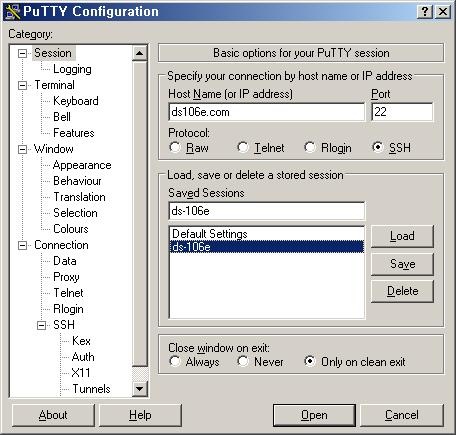The image size is (456, 435).
Task: Collapse the SSH tree node
Action: pos(41,325)
